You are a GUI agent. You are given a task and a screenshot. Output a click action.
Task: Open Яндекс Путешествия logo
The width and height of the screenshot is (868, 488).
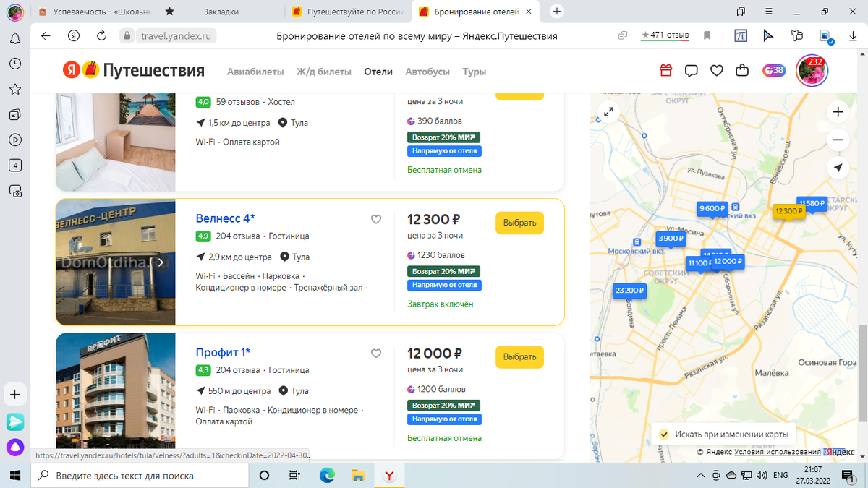point(133,70)
